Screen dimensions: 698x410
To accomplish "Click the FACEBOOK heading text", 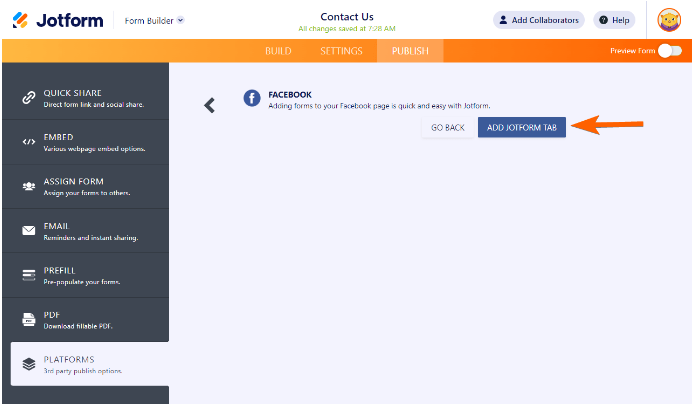I will coord(290,95).
